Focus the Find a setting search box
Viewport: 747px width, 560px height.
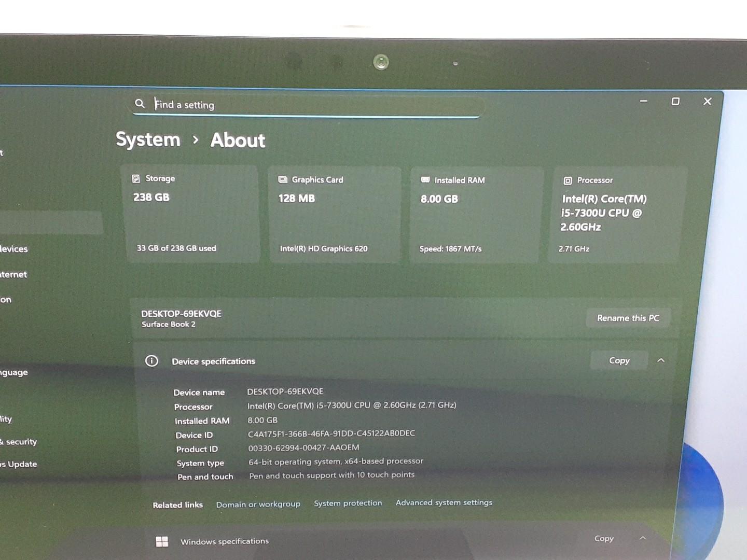point(306,106)
